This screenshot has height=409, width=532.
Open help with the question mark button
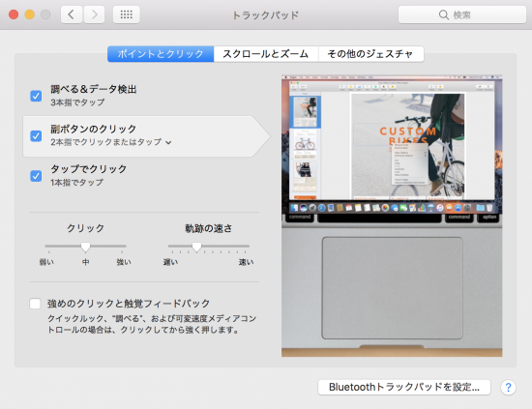click(508, 388)
